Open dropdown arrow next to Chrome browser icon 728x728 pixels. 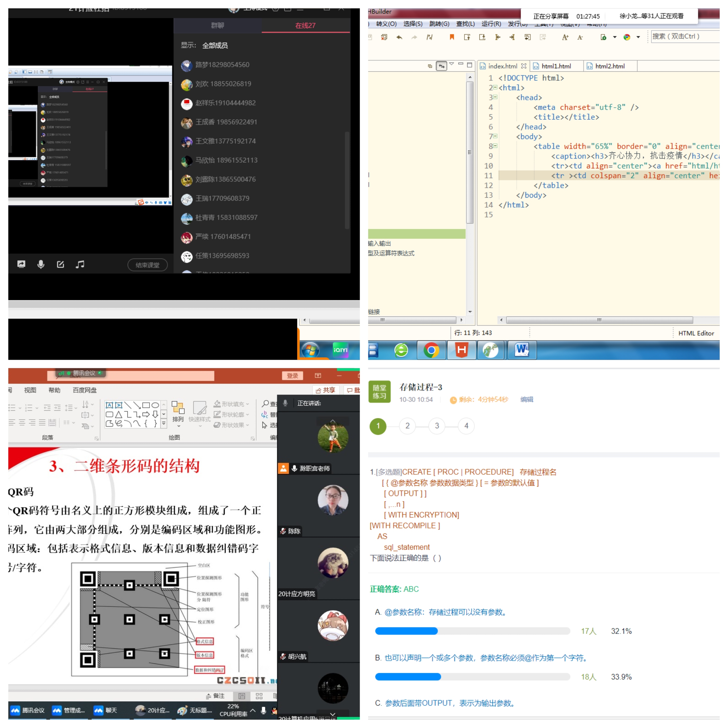coord(638,37)
